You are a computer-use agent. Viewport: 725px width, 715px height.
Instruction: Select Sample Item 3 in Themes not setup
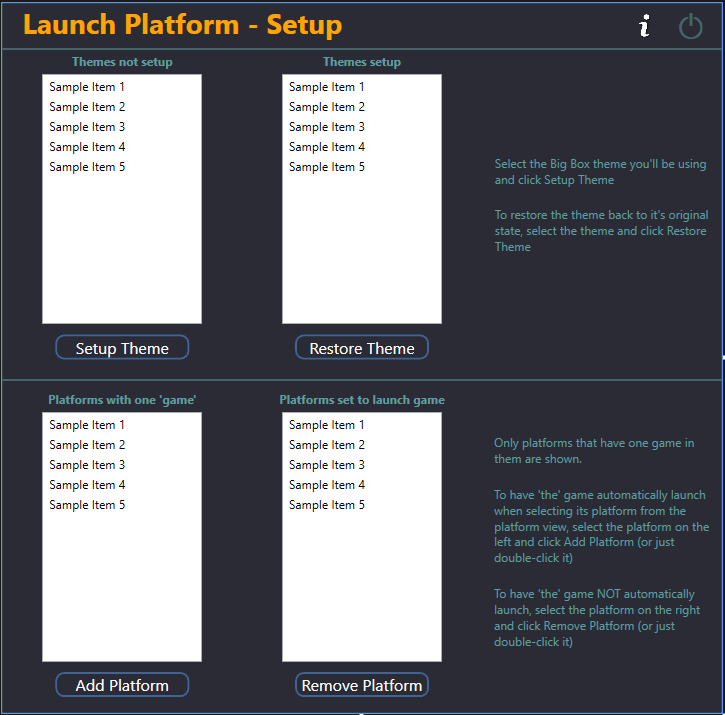[x=87, y=127]
